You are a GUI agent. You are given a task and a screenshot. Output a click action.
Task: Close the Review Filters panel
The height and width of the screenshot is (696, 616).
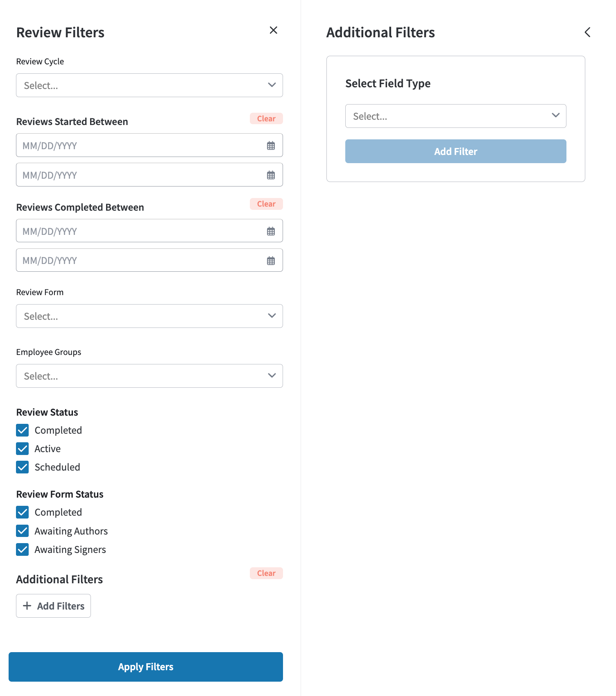click(x=274, y=30)
